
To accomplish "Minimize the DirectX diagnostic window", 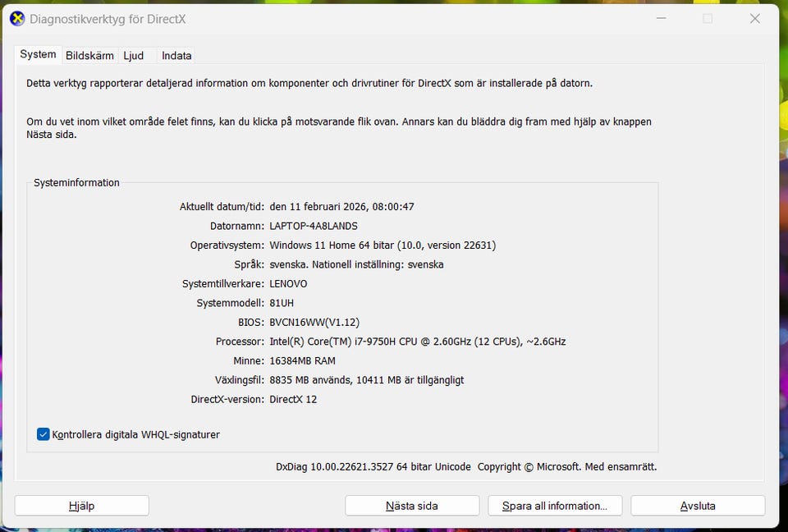I will [x=662, y=19].
